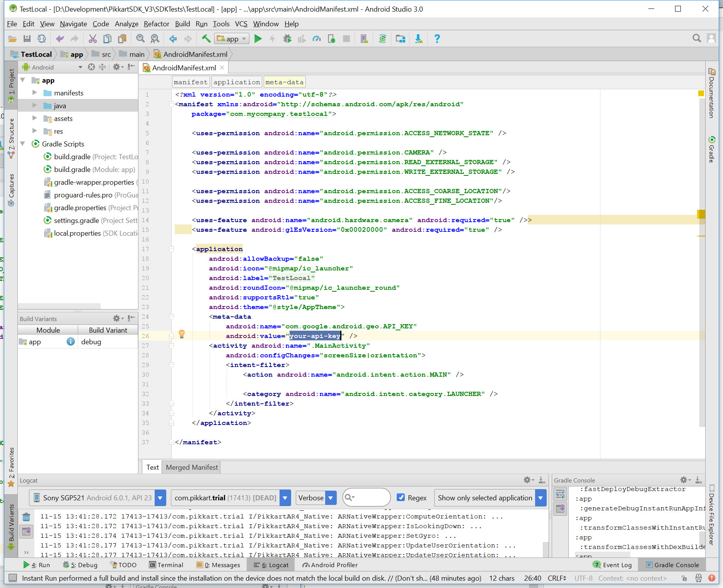
Task: Open the SDK Manager download icon
Action: tap(418, 39)
